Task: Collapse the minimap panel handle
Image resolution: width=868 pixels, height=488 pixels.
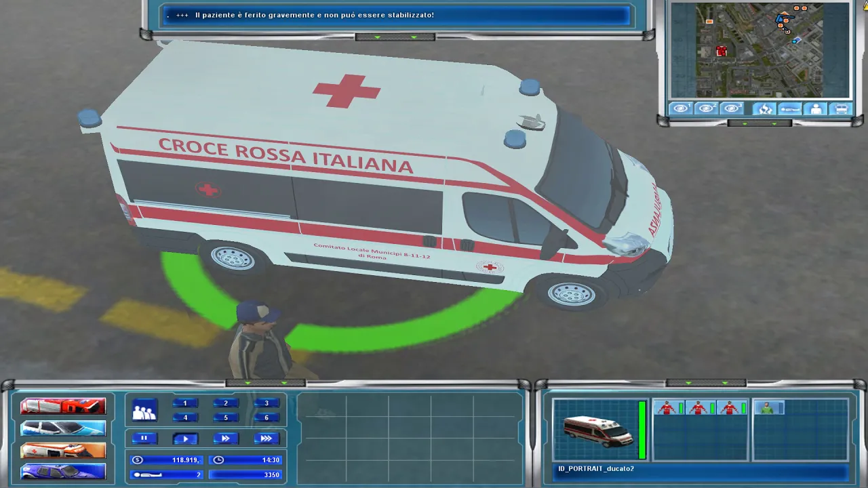Action: [759, 123]
